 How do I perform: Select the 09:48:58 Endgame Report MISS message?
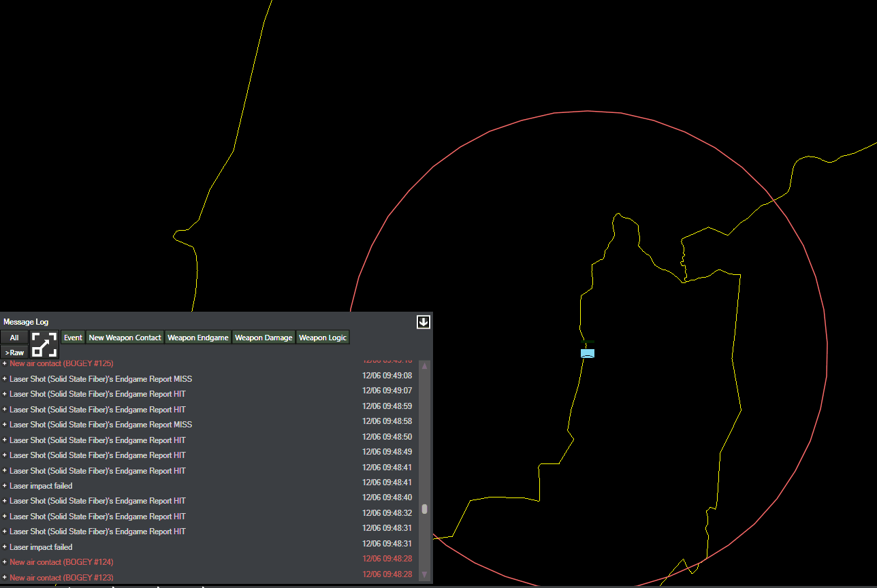click(101, 425)
